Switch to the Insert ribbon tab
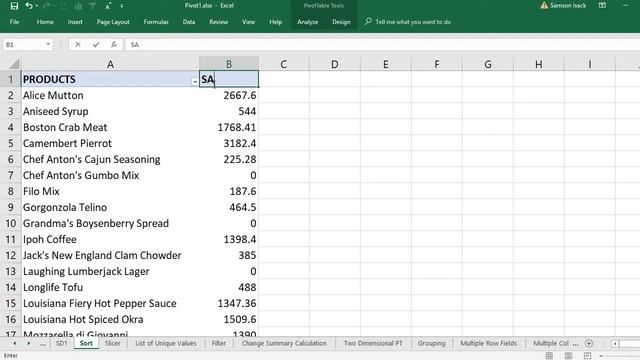640x360 pixels. click(x=75, y=22)
